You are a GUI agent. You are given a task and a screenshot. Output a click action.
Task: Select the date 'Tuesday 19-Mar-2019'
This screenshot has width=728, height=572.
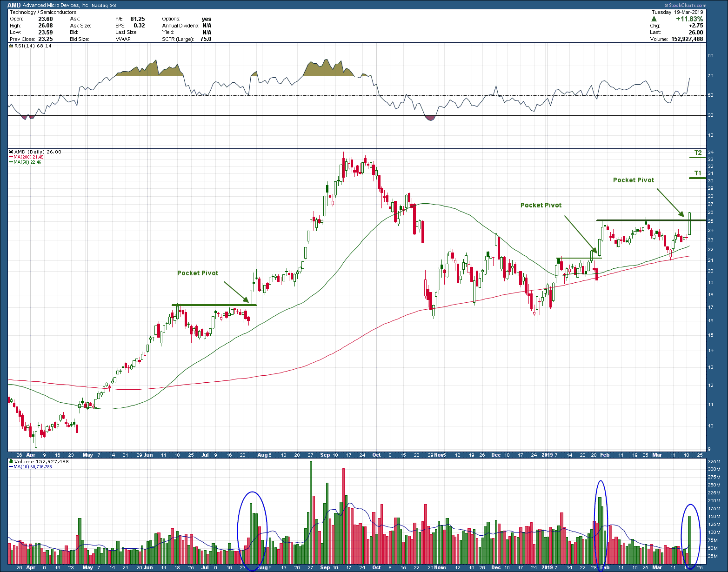[677, 12]
